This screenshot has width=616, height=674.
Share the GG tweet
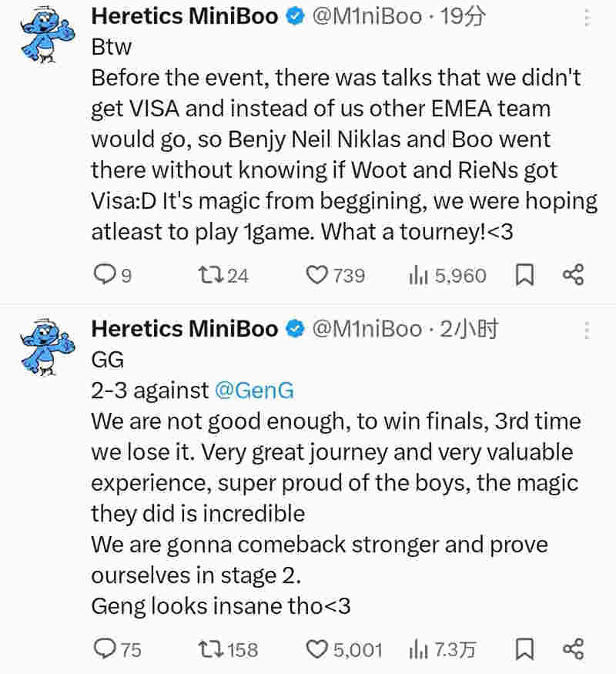(573, 649)
